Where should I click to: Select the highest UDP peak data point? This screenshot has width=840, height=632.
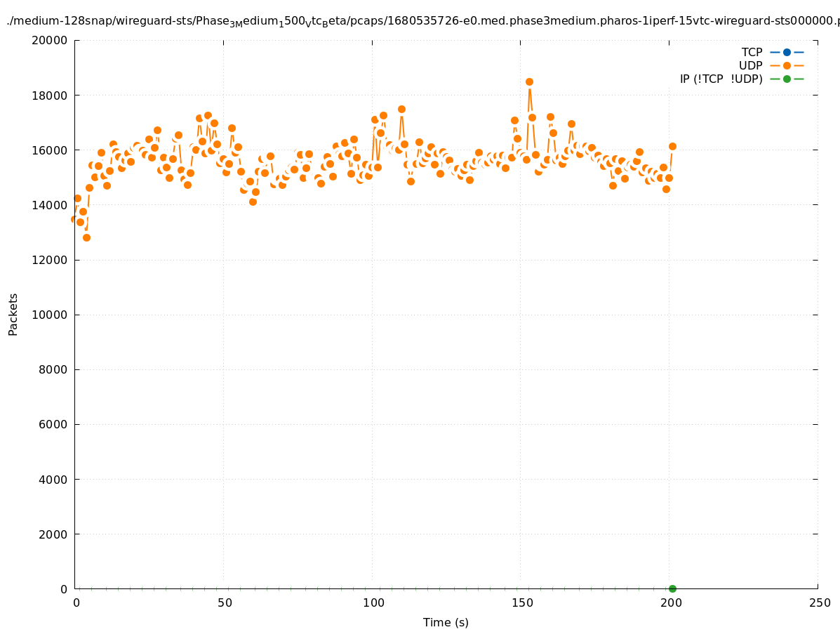(x=529, y=82)
